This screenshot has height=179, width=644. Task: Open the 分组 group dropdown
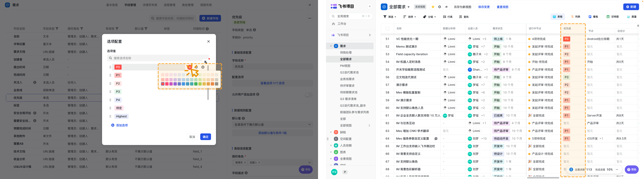(x=429, y=17)
